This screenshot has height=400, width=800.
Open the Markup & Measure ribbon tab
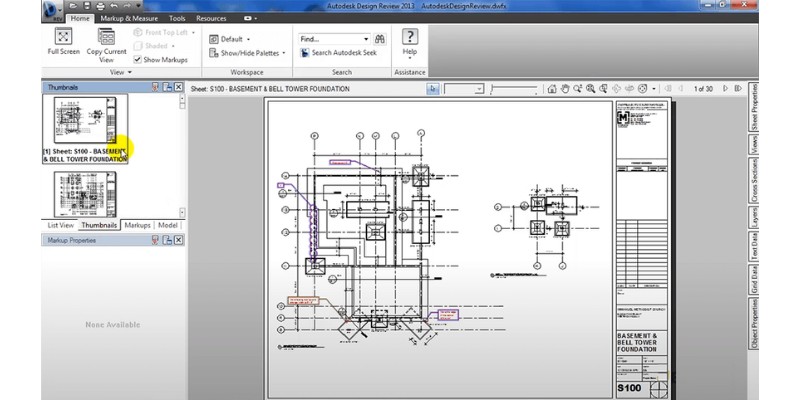129,18
